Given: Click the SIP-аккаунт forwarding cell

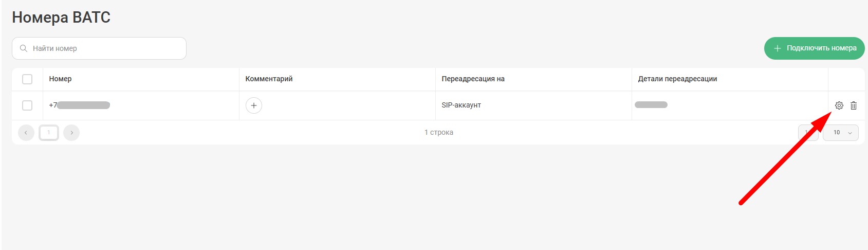Looking at the screenshot, I should (x=461, y=105).
